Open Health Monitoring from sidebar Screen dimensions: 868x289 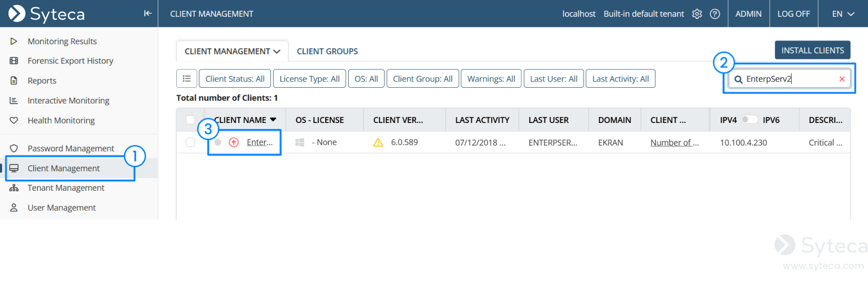pyautogui.click(x=61, y=120)
